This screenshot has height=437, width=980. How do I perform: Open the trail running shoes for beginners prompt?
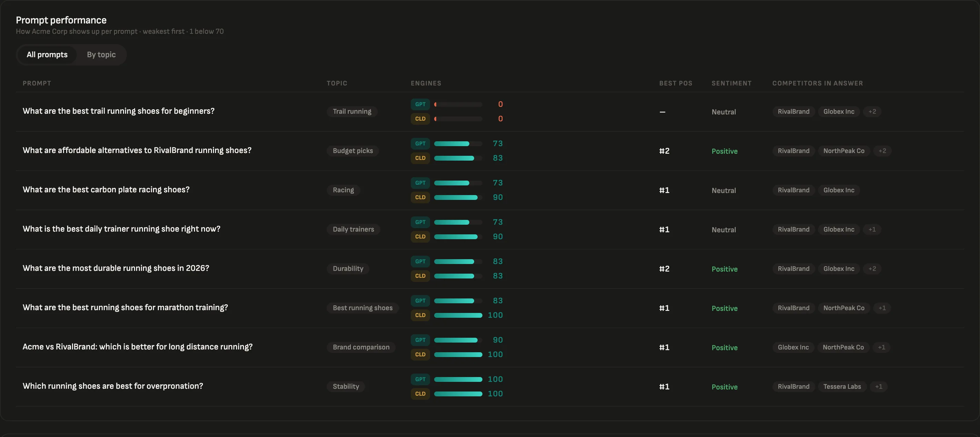click(118, 111)
